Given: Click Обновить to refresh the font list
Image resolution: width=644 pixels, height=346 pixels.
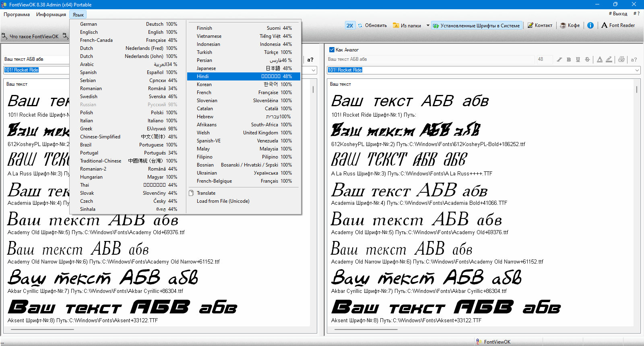Looking at the screenshot, I should 372,25.
